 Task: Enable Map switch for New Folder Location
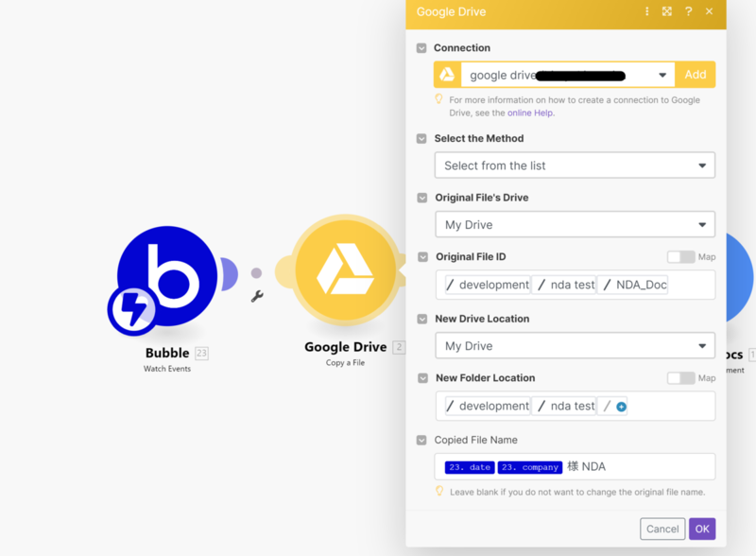pyautogui.click(x=680, y=378)
